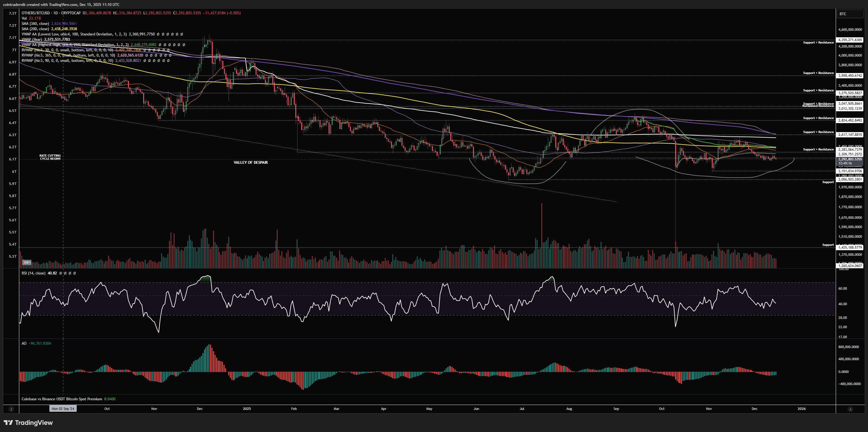Select the RSI (14, close) indicator label
Viewport: 868px width, 432px height.
point(33,273)
